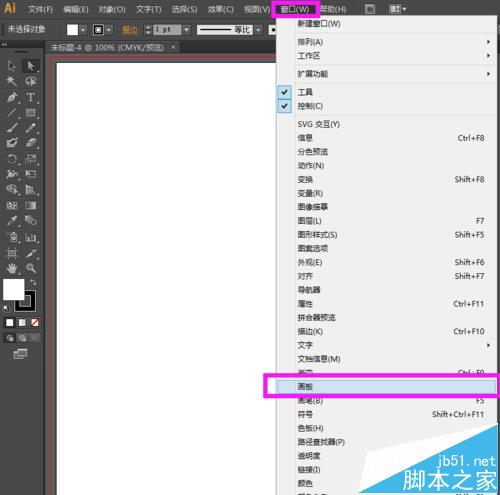Viewport: 500px width, 495px height.
Task: Select the Selection tool (black arrow)
Action: coord(12,66)
